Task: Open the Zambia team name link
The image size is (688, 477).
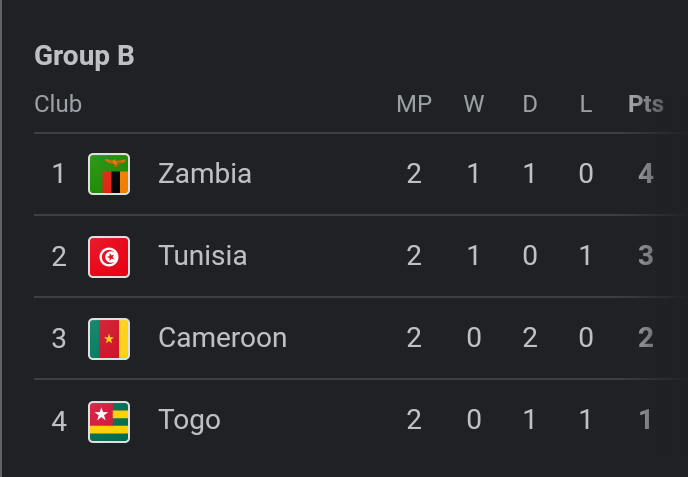Action: point(204,174)
